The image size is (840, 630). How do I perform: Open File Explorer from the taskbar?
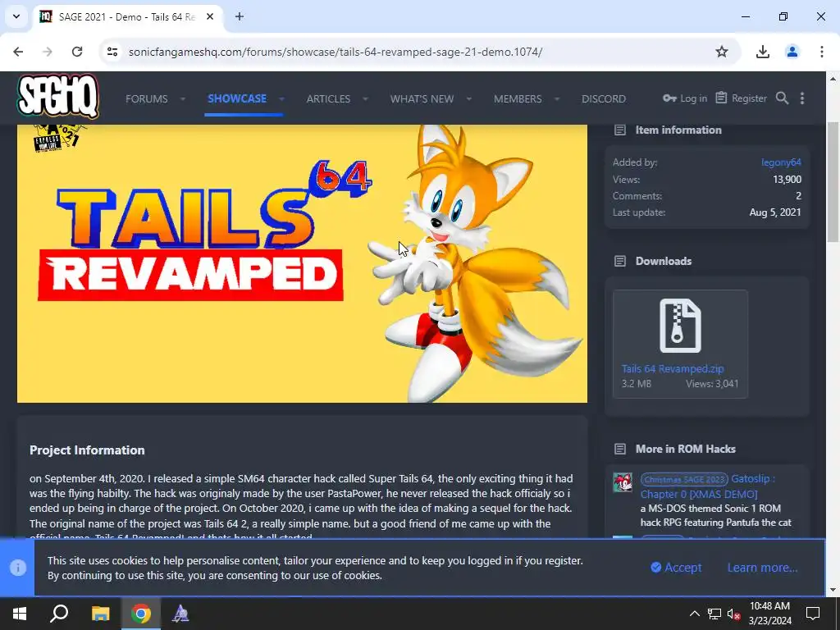100,614
